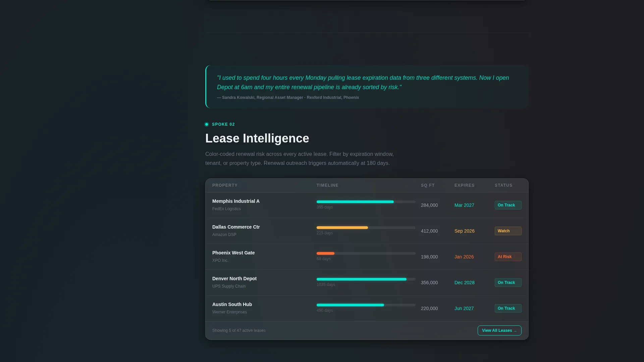Click the Showing 5 of 47 active leases text

pyautogui.click(x=239, y=330)
